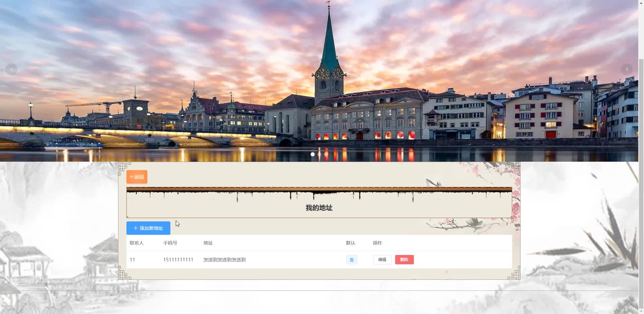Select the phone number 15111111111
The width and height of the screenshot is (644, 314).
(x=178, y=260)
